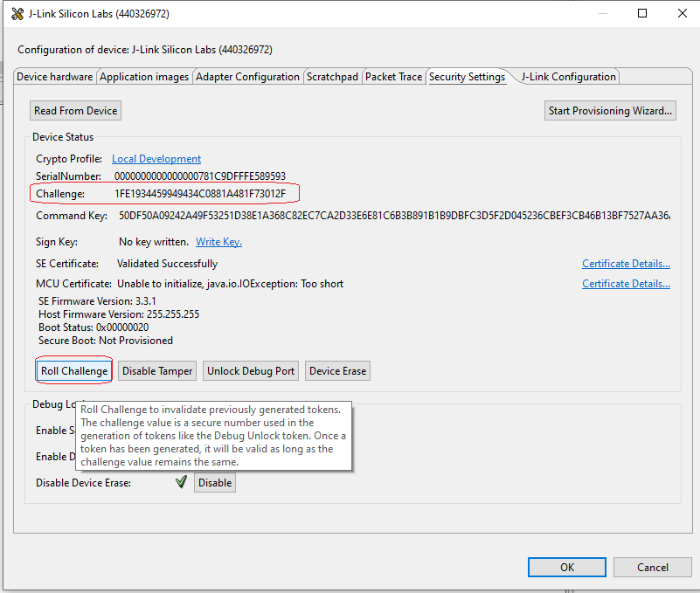Image resolution: width=700 pixels, height=593 pixels.
Task: Click Disable next to Disable Device Erase
Action: tap(214, 483)
